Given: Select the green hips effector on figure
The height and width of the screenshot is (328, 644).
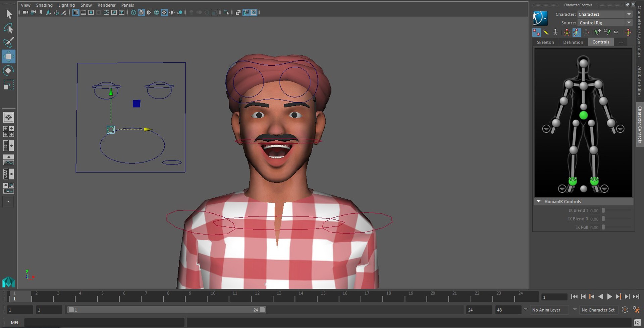Looking at the screenshot, I should (584, 116).
